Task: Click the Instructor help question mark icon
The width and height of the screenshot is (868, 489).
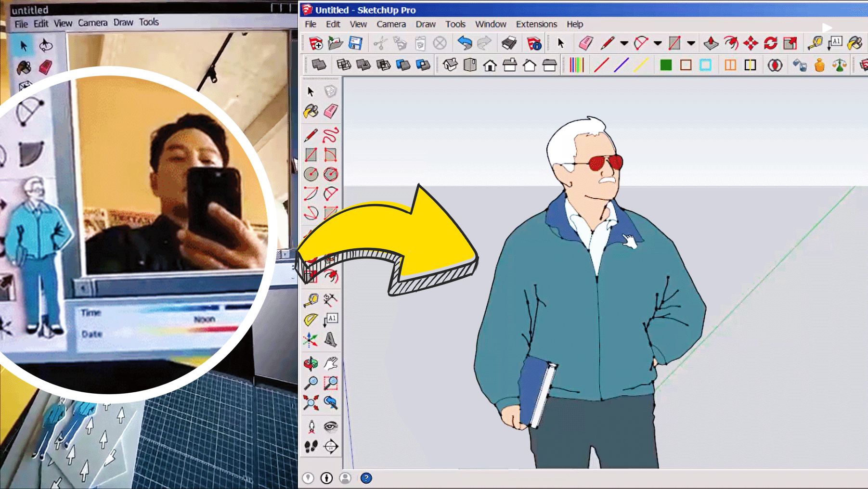Action: (366, 478)
